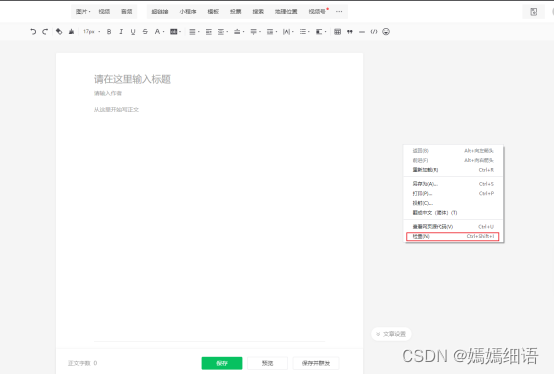Choose 投射 in the context menu
The image size is (554, 374).
pyautogui.click(x=453, y=203)
